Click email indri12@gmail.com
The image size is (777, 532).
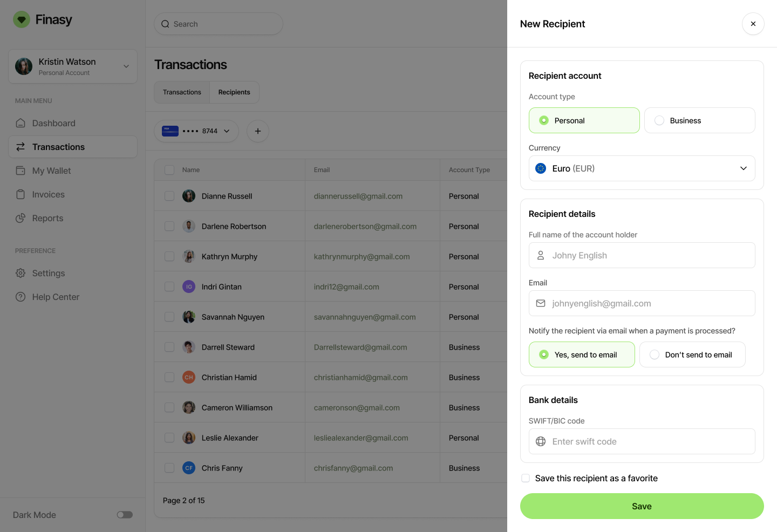point(346,287)
